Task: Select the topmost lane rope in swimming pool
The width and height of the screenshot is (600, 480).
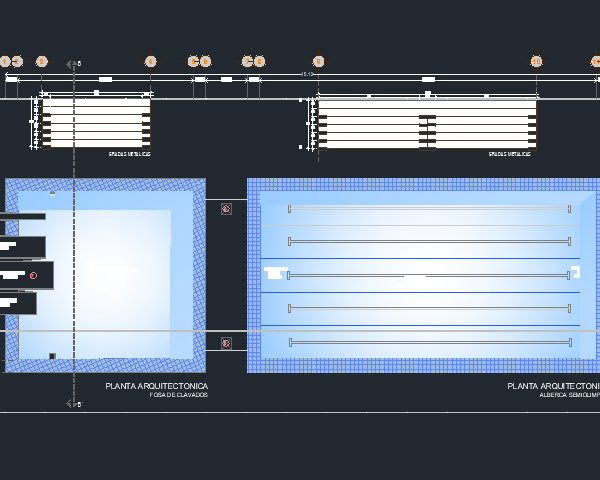Action: point(429,209)
